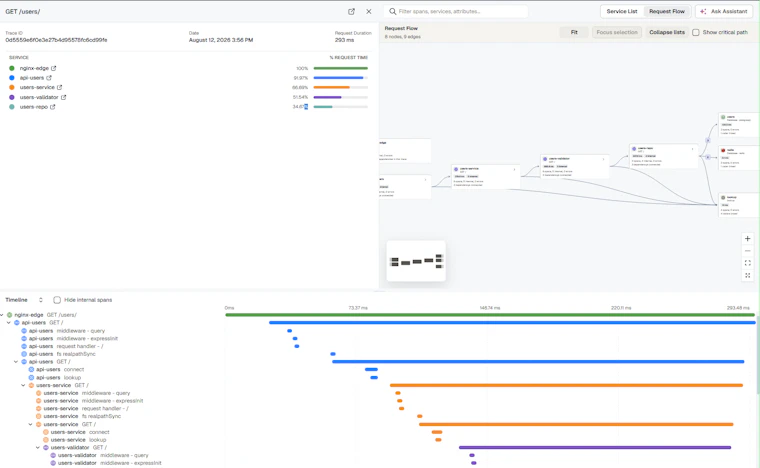This screenshot has height=468, width=760.
Task: Select api-users middleware - query row
Action: click(66, 331)
